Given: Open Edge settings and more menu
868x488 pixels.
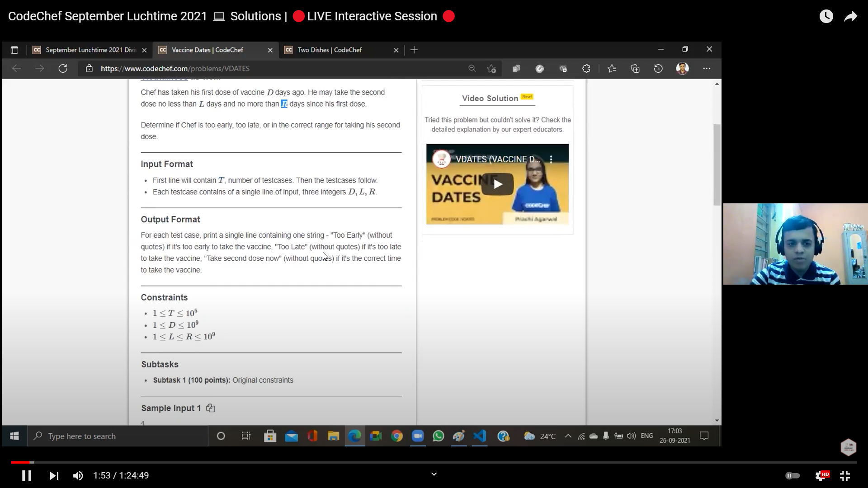Looking at the screenshot, I should 707,68.
